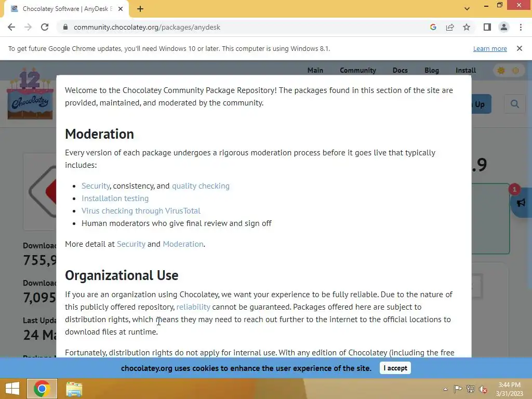The height and width of the screenshot is (399, 532).
Task: Open the quality checking link
Action: click(x=201, y=186)
